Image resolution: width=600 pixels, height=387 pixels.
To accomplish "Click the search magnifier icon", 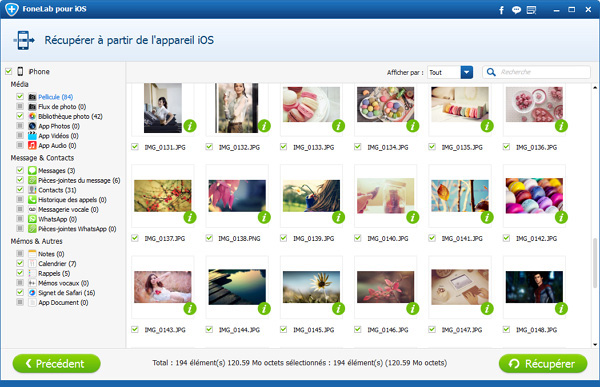I will pos(491,72).
